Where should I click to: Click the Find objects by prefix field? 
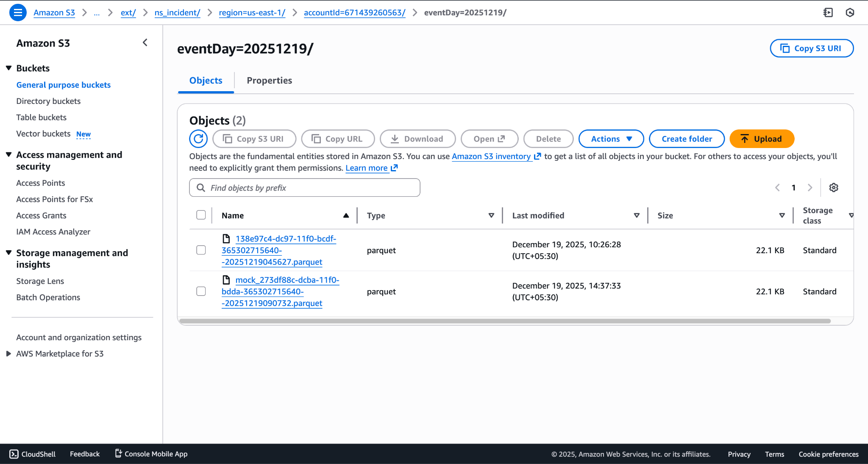pyautogui.click(x=305, y=187)
